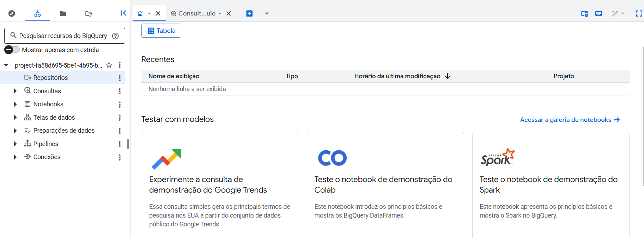The height and width of the screenshot is (238, 644).
Task: Select Preparações de dados in tree
Action: pyautogui.click(x=64, y=131)
